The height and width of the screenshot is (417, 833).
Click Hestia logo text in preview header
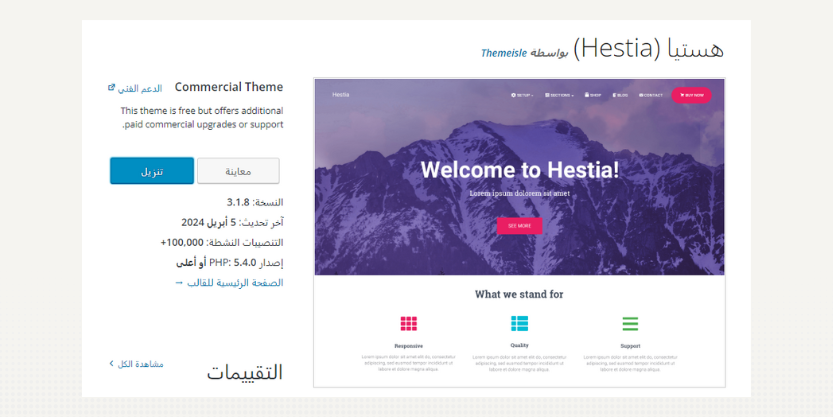pyautogui.click(x=341, y=95)
